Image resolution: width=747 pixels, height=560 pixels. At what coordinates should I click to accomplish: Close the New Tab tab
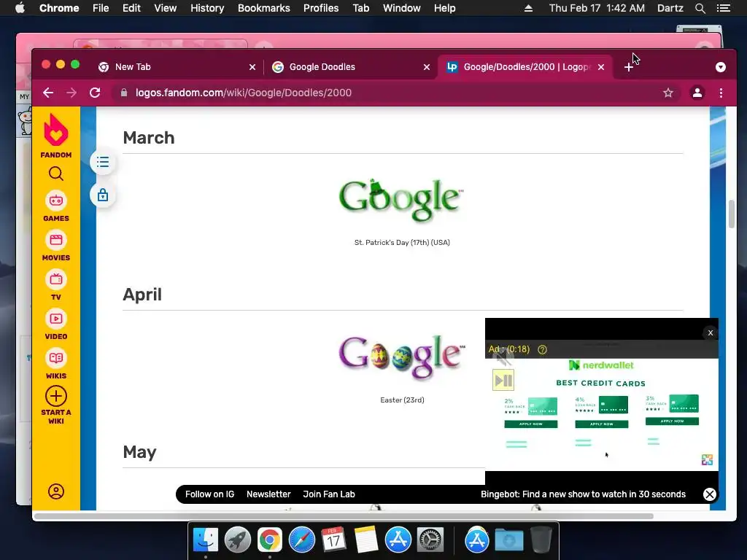click(252, 67)
